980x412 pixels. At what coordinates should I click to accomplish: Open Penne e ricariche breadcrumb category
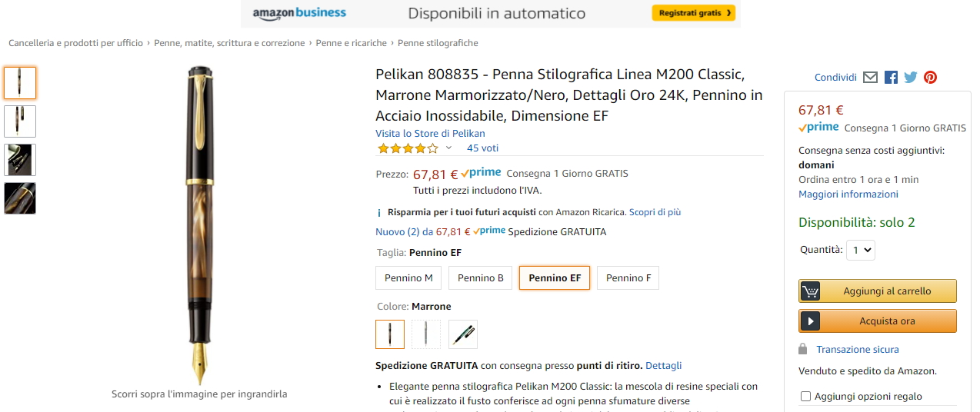[x=351, y=43]
